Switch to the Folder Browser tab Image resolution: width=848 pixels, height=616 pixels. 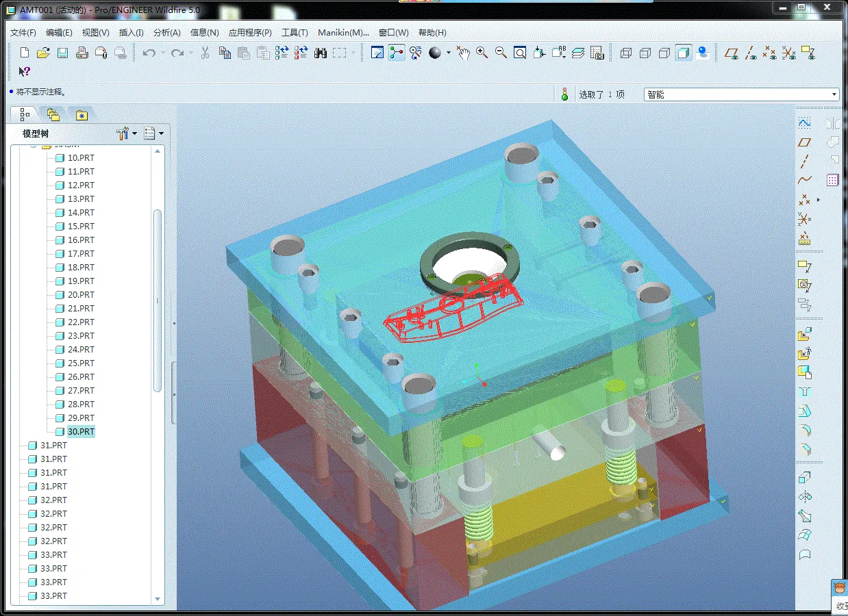coord(53,114)
